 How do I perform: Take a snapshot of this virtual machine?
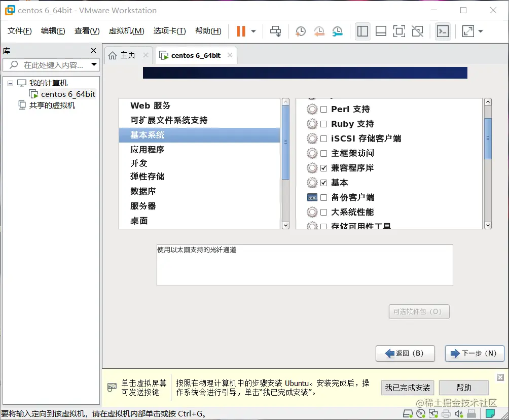pyautogui.click(x=301, y=31)
